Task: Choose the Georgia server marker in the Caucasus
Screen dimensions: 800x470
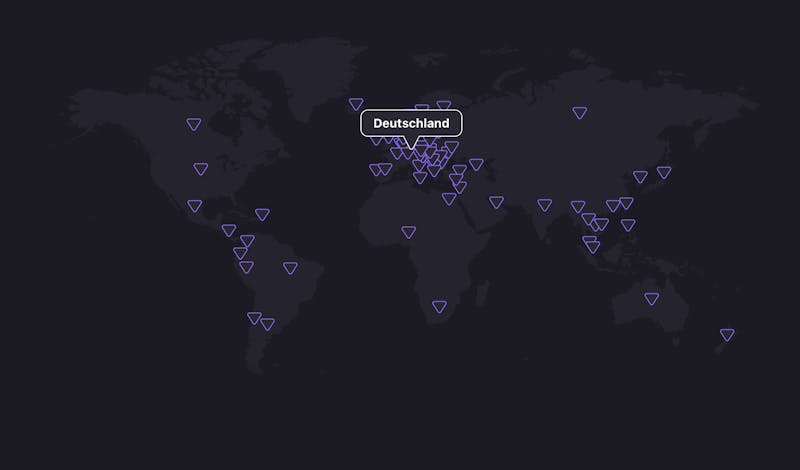Action: 476,164
